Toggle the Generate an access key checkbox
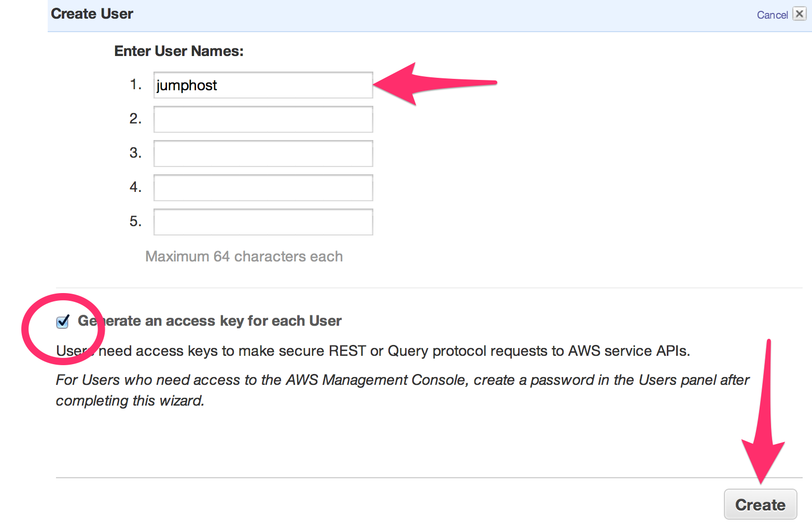 [63, 322]
